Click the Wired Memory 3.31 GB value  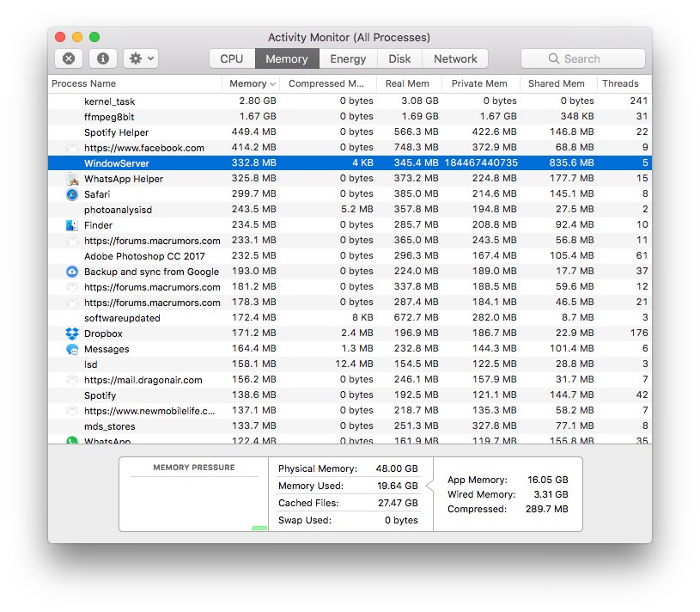551,494
